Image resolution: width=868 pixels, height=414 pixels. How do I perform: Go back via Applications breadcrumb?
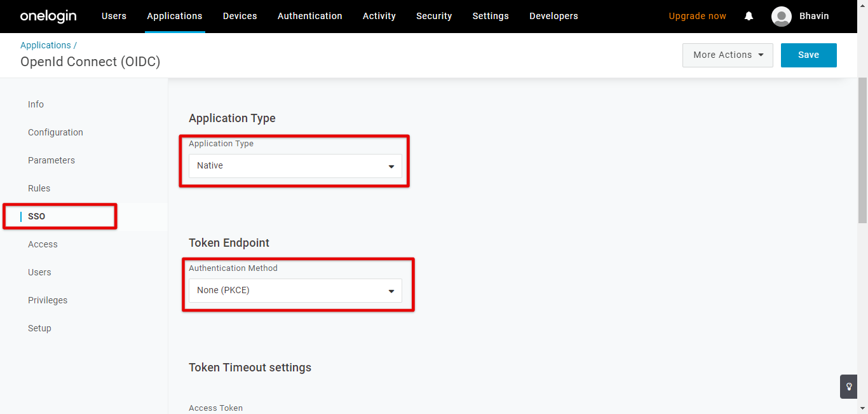pos(46,45)
